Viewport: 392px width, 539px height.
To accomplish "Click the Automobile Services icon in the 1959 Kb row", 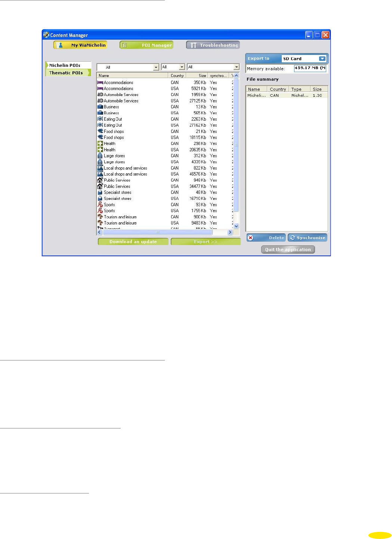I will click(x=100, y=95).
